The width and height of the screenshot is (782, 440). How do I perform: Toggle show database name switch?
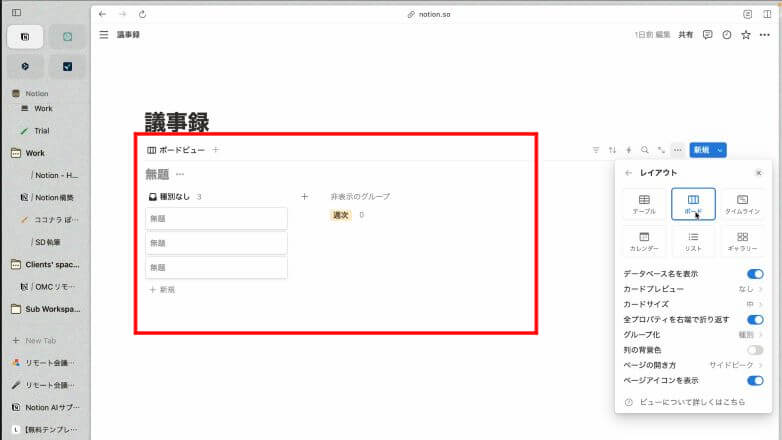[x=755, y=274]
